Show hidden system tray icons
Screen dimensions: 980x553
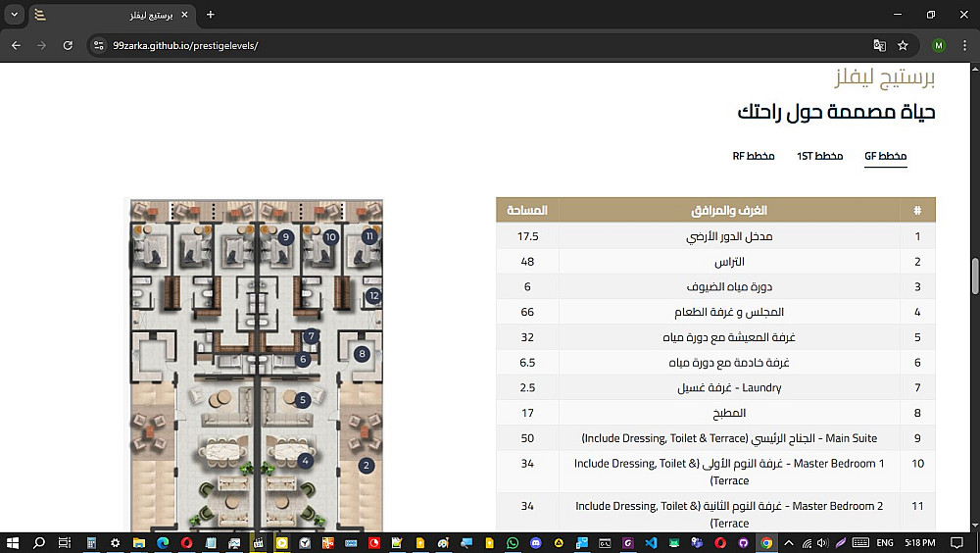(789, 542)
